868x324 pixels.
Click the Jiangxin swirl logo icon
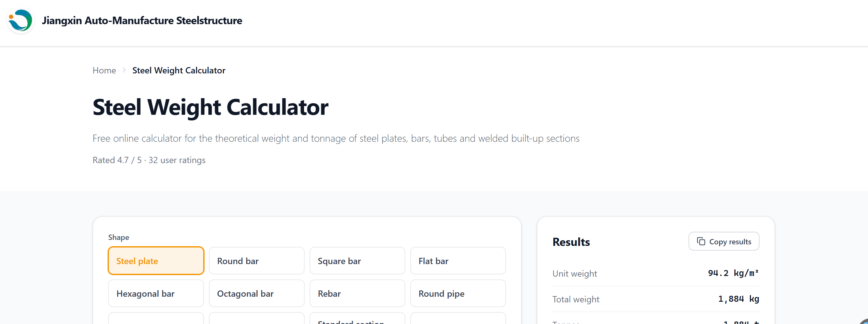tap(21, 21)
